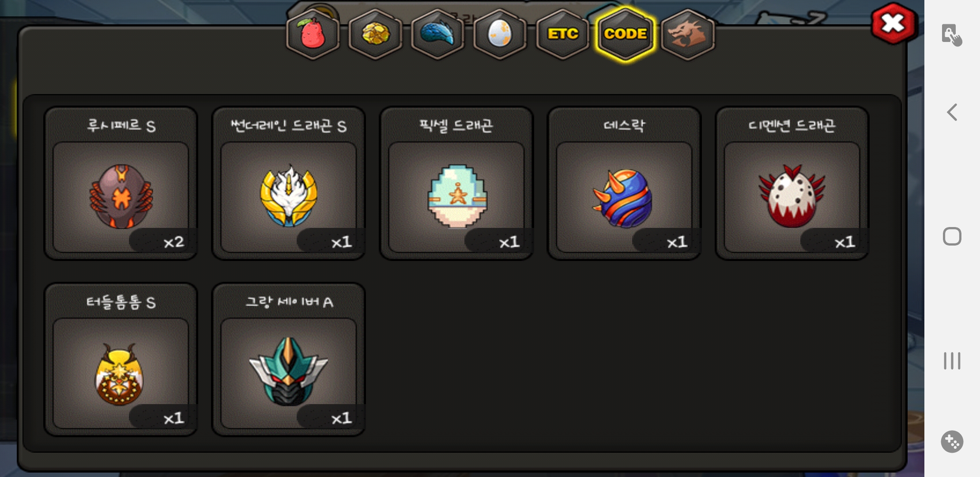Open the brown dragon head tab

pyautogui.click(x=688, y=34)
